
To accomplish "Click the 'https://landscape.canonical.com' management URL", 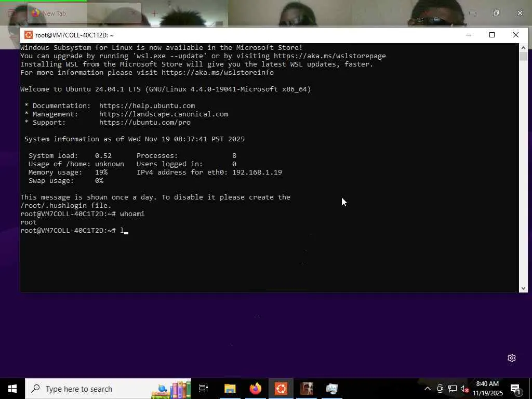I will (164, 114).
